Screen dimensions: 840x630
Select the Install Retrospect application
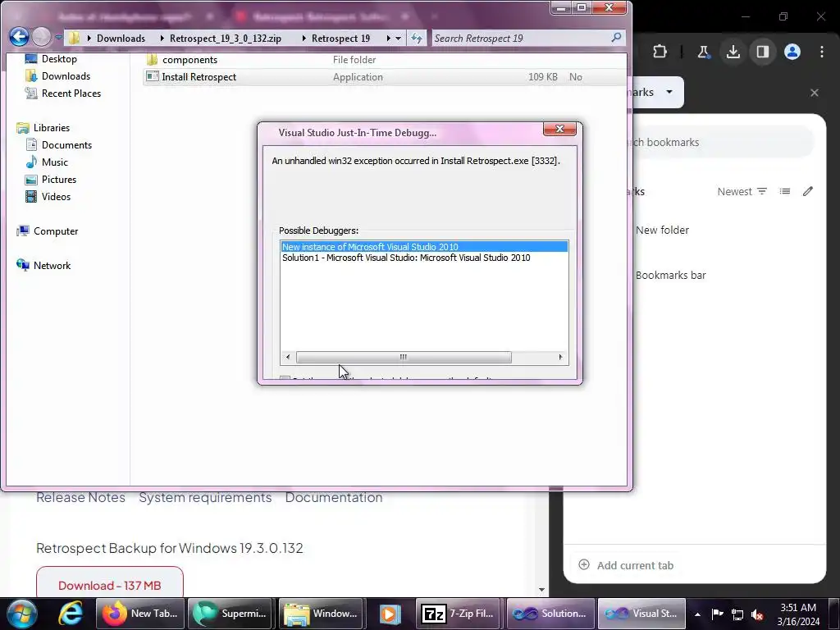point(199,76)
